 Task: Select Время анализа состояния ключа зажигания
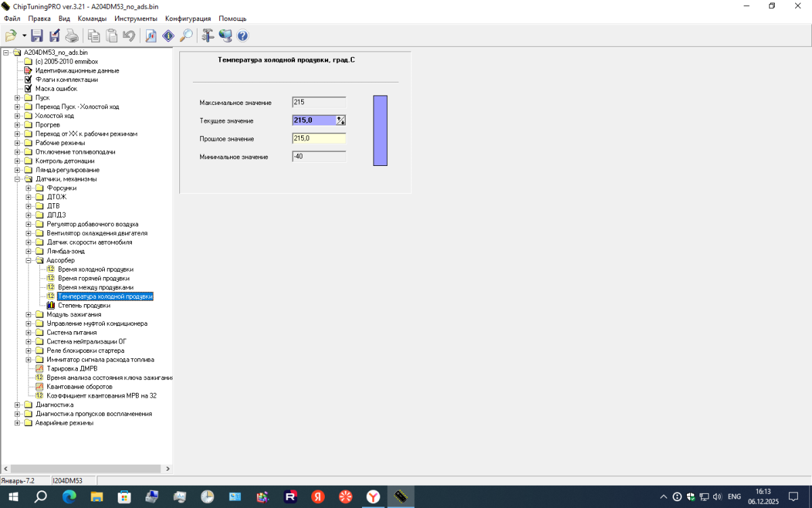coord(109,377)
